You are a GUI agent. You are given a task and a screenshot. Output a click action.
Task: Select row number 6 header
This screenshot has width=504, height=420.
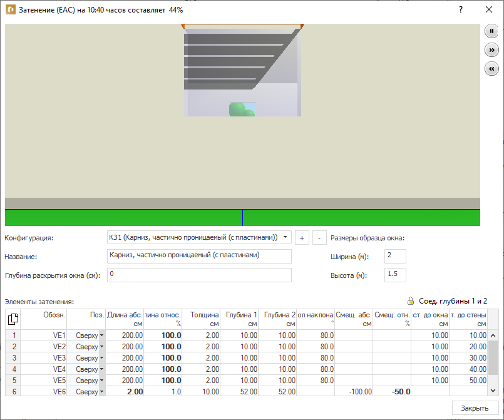tap(13, 391)
